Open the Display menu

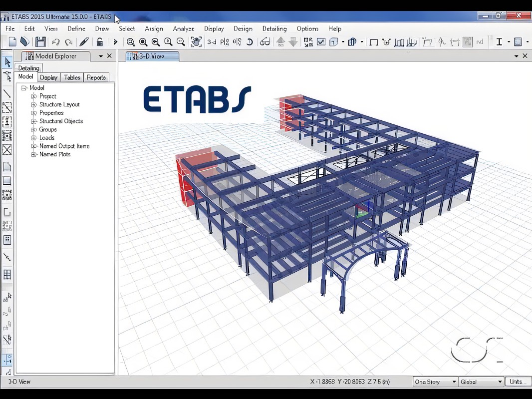[214, 29]
